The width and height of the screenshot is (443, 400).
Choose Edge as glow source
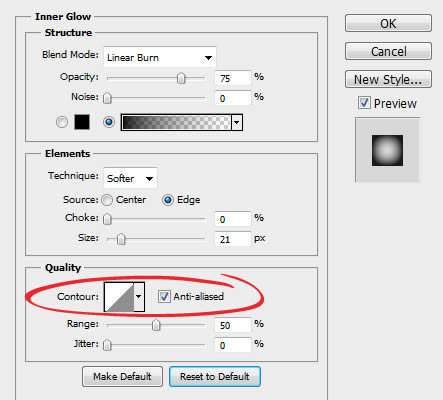pyautogui.click(x=168, y=200)
